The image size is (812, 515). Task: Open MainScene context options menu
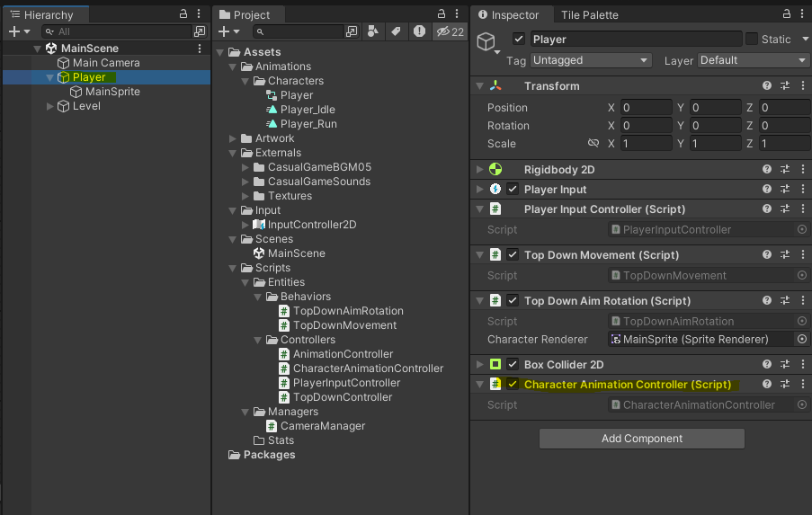(x=200, y=49)
